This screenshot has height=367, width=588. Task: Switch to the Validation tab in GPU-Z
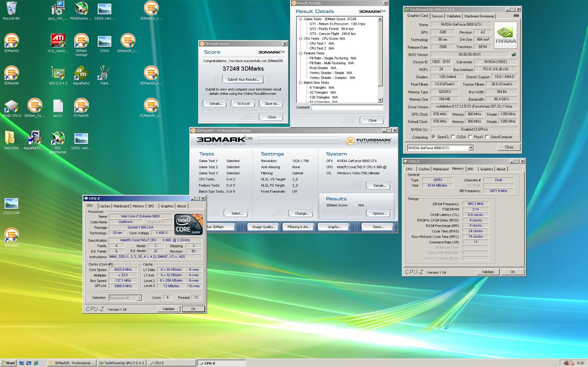coord(454,16)
